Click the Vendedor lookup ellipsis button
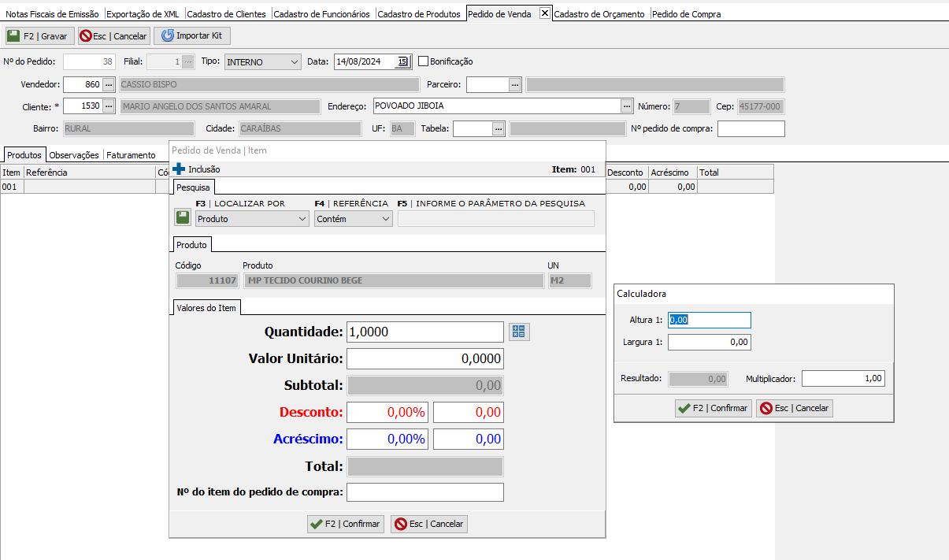This screenshot has height=560, width=949. pos(109,84)
